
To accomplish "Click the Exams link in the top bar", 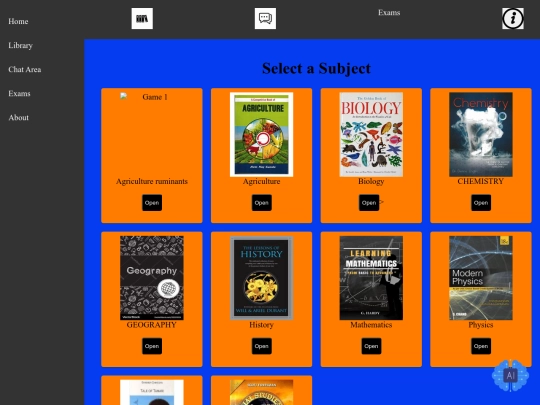I will (x=389, y=13).
